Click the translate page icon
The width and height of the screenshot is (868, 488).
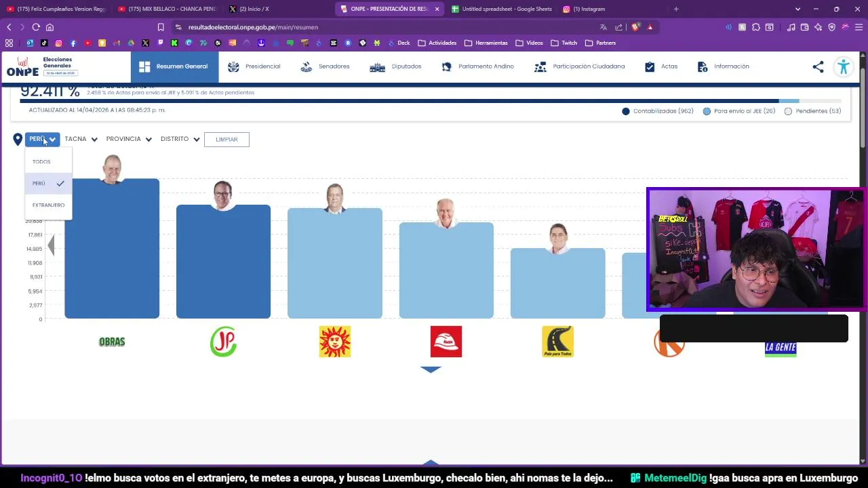[x=603, y=27]
